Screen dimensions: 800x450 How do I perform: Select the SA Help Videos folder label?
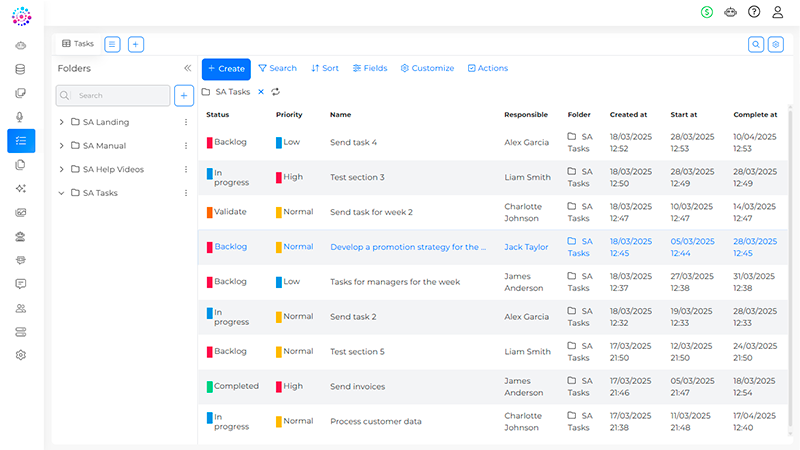113,169
